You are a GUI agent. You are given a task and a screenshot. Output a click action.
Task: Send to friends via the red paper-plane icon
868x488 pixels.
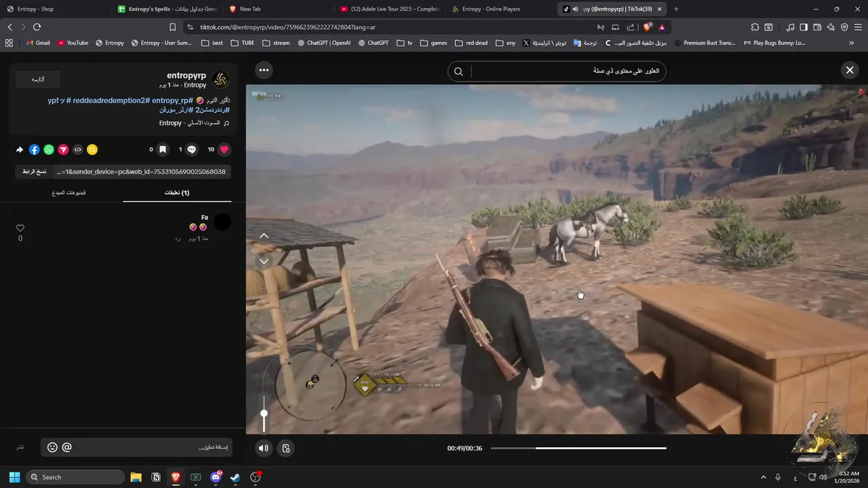click(x=63, y=150)
